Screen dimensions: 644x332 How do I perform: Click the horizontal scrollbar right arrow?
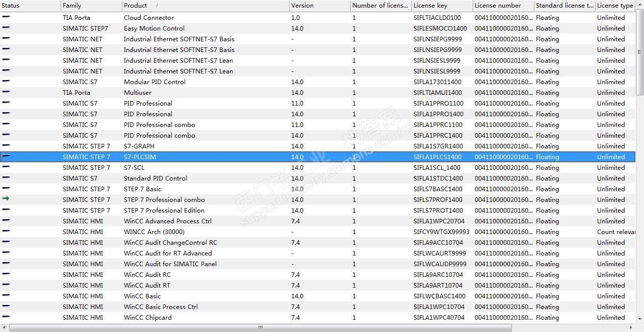click(632, 327)
